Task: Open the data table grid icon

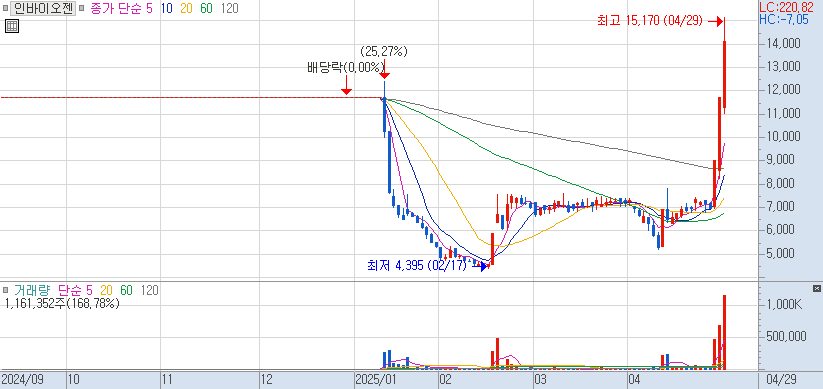Action: [12, 26]
